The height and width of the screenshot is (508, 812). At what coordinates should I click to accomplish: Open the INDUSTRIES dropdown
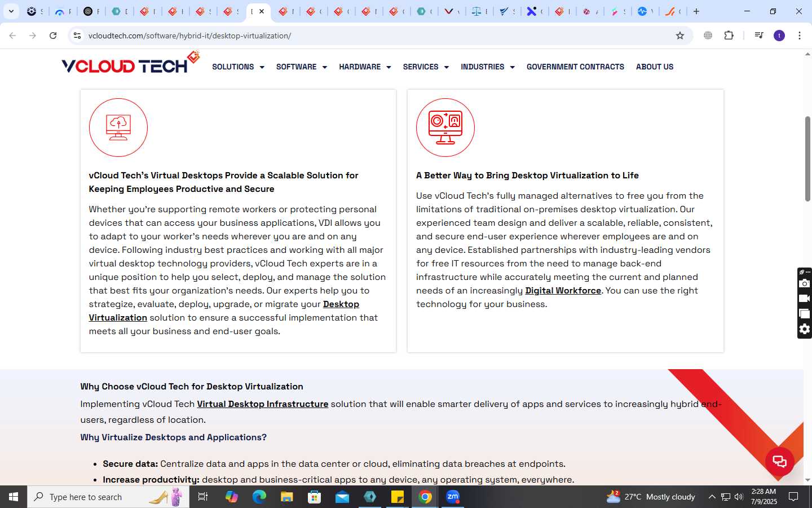tap(488, 67)
